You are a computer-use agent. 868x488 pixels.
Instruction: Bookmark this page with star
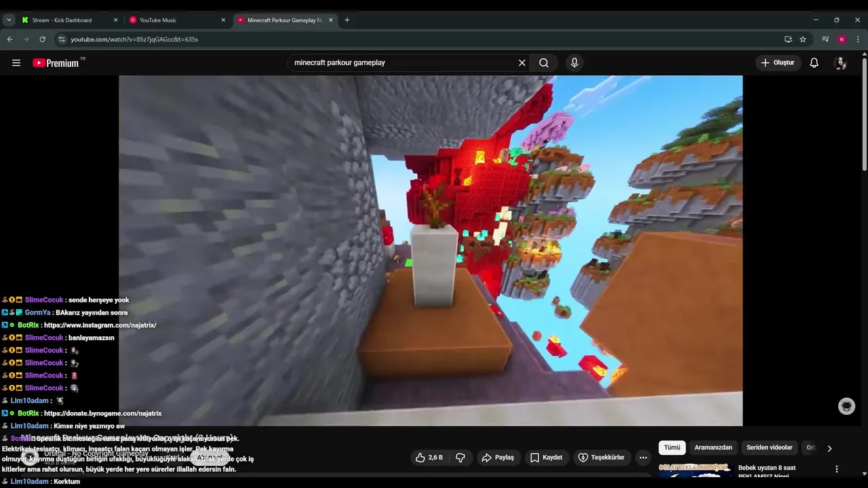[803, 39]
